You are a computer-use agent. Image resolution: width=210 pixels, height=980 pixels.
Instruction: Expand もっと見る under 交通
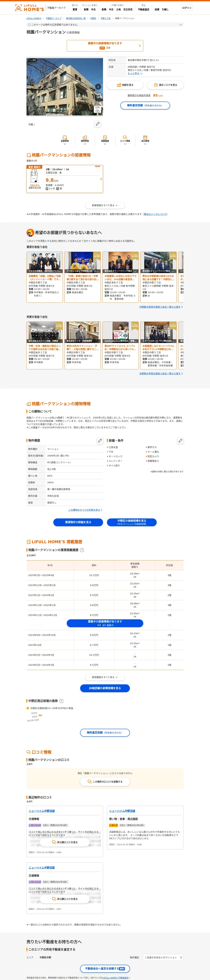tap(135, 73)
